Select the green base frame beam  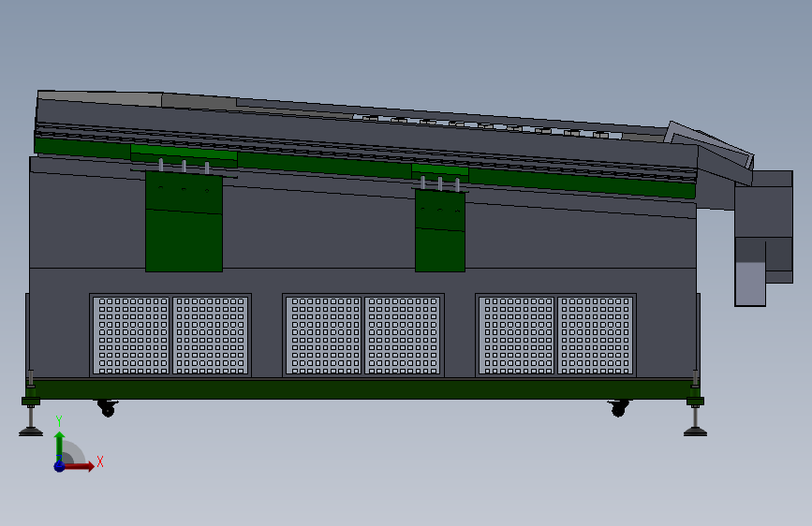[x=362, y=389]
